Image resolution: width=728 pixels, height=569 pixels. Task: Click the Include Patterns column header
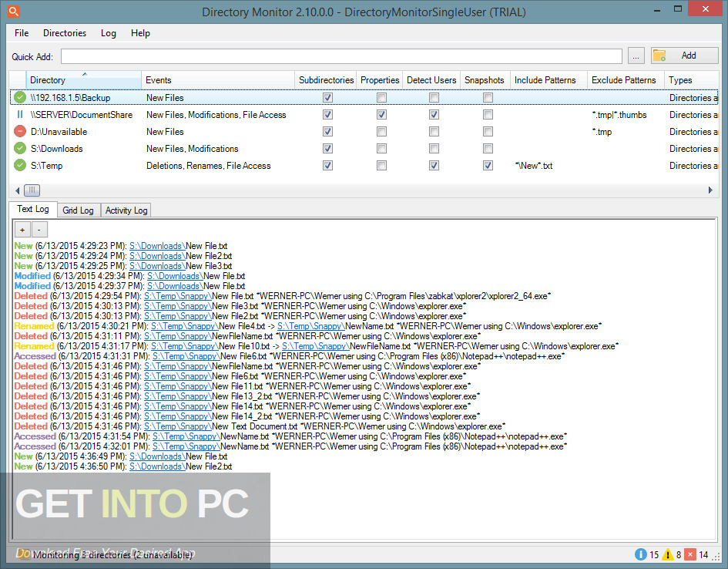pyautogui.click(x=549, y=80)
